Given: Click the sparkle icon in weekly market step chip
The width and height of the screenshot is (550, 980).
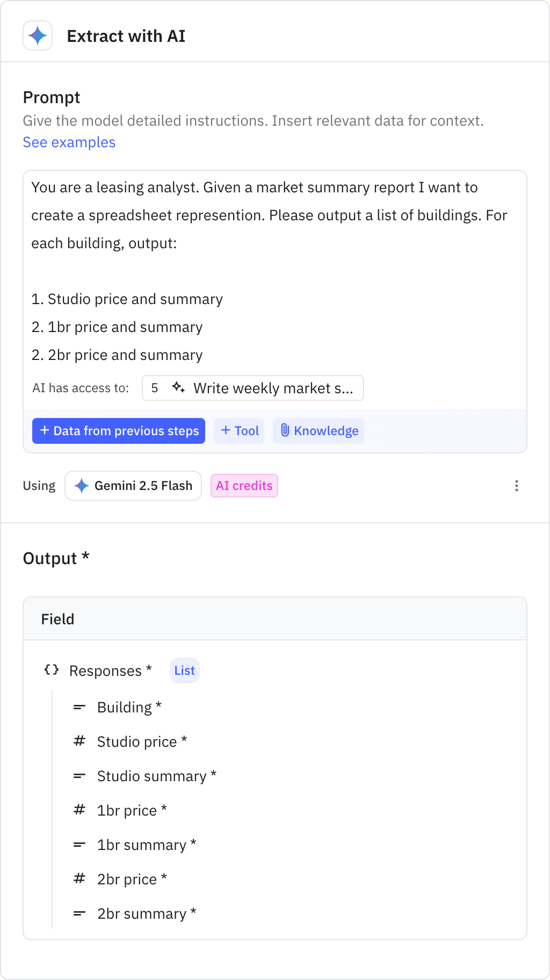Looking at the screenshot, I should click(179, 387).
